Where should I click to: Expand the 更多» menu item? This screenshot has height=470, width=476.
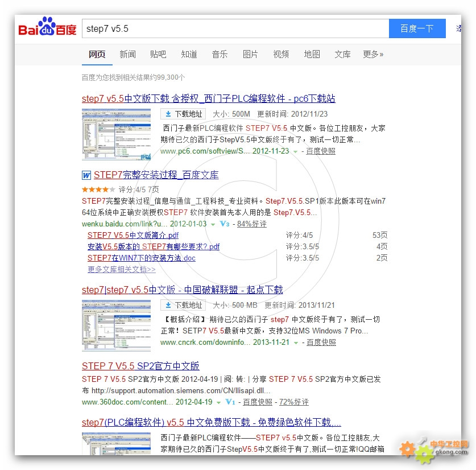coord(373,55)
